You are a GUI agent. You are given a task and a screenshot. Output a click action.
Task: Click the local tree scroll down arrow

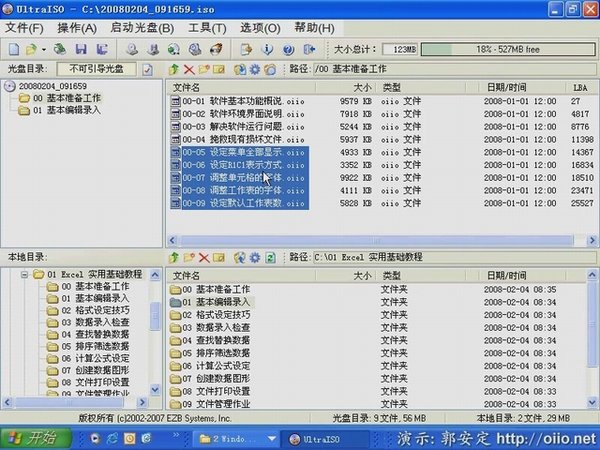[155, 390]
